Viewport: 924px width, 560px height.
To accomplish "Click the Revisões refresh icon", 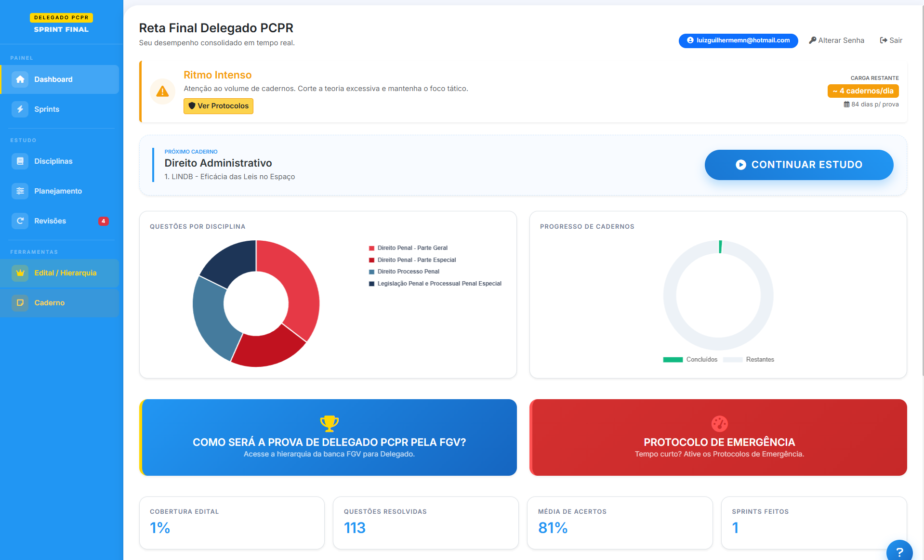I will point(20,221).
